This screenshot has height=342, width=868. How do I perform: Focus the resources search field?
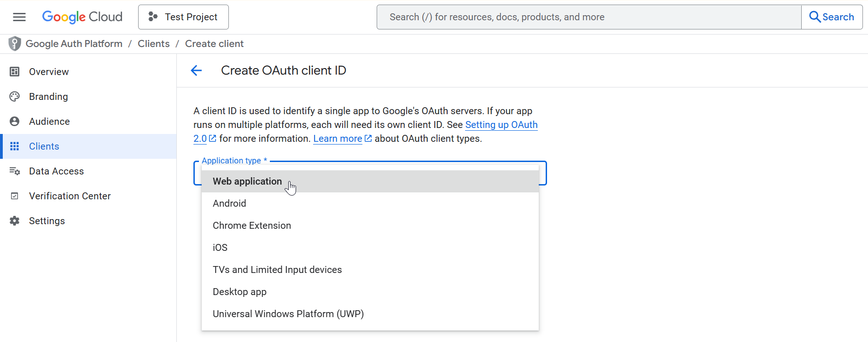point(588,17)
